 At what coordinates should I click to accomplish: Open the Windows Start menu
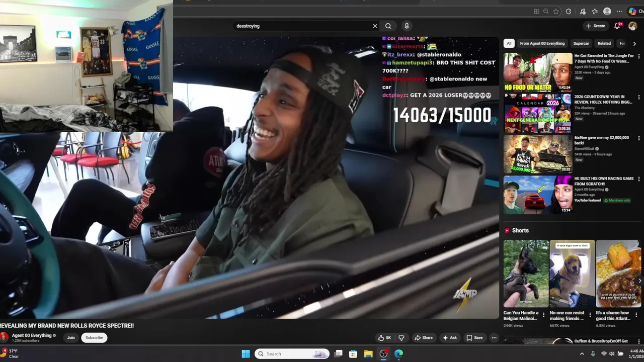pos(246,354)
